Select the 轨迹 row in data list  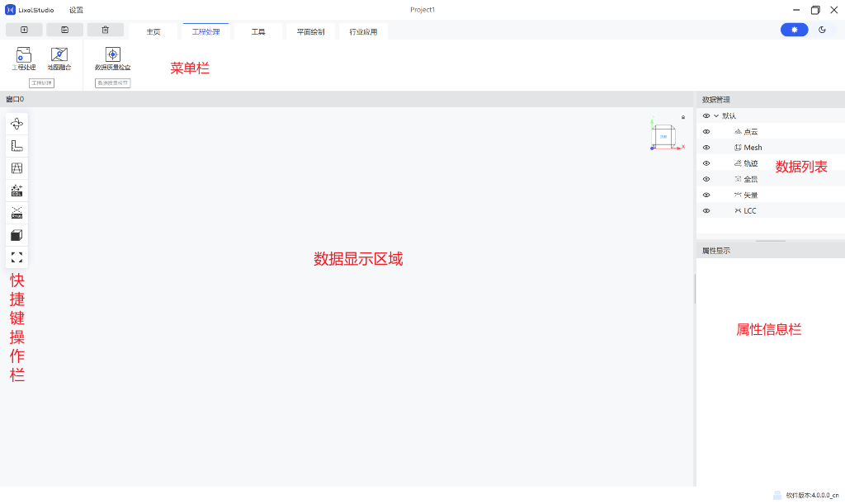[771, 163]
